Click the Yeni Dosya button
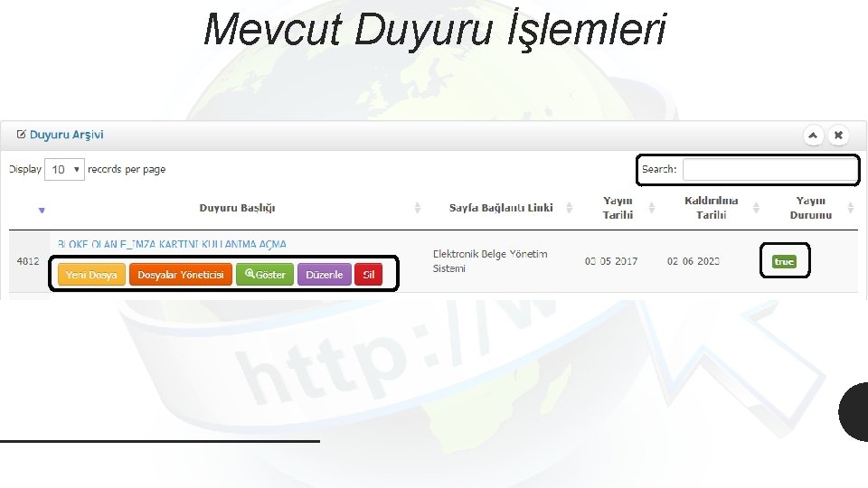The height and width of the screenshot is (488, 868). pos(91,275)
